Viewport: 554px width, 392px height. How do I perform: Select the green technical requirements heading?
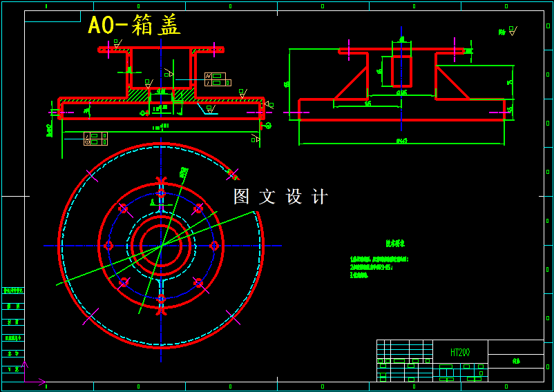click(x=395, y=244)
